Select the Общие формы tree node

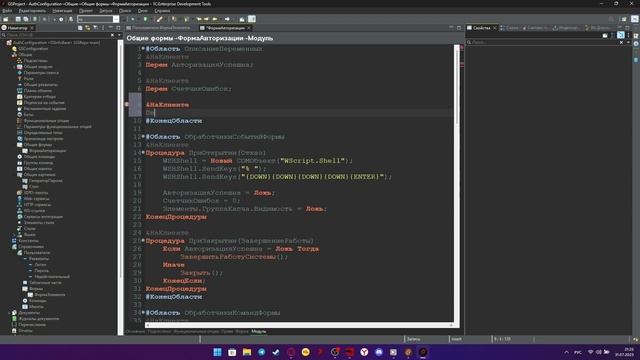click(38, 144)
